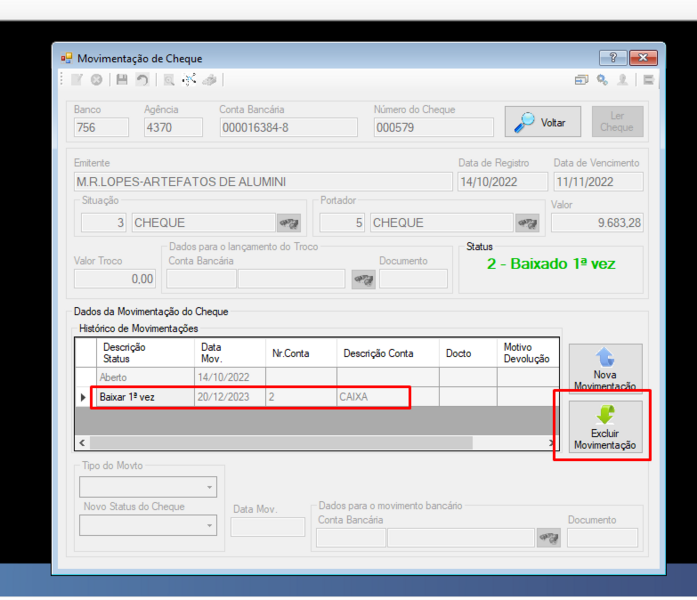Click the Voltar button
The width and height of the screenshot is (697, 600).
543,122
